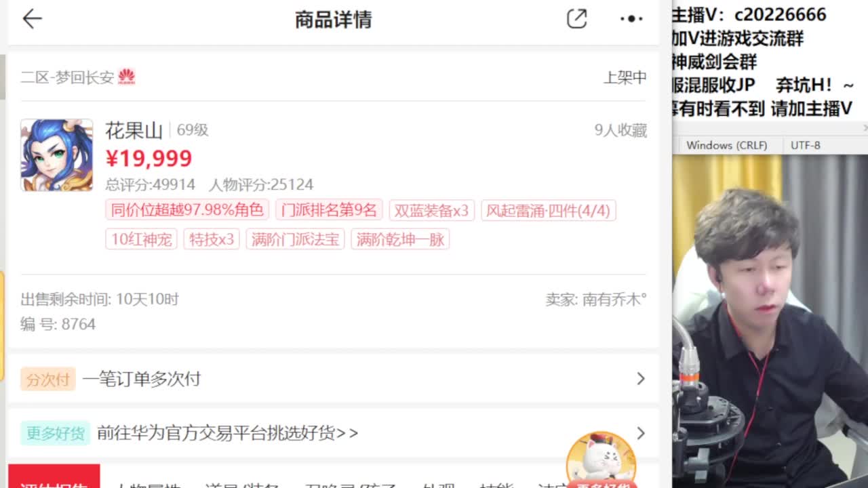This screenshot has height=488, width=868.
Task: Click the 10红神宠 tag
Action: click(x=141, y=239)
